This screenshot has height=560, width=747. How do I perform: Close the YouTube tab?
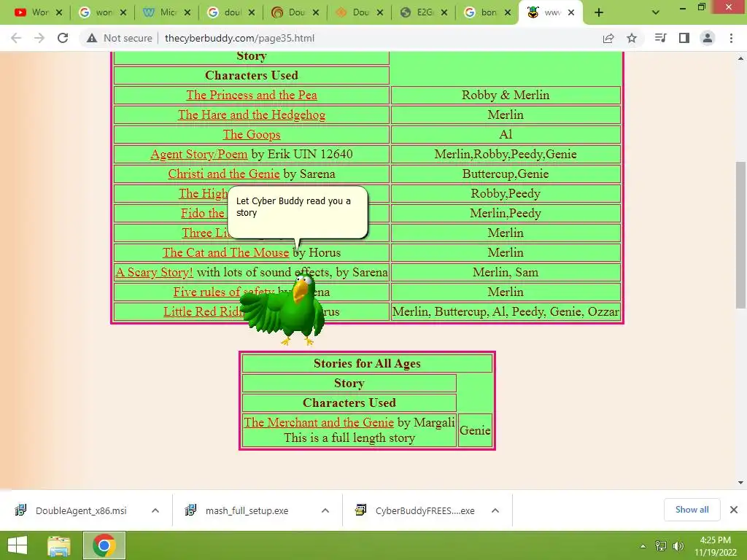click(59, 12)
